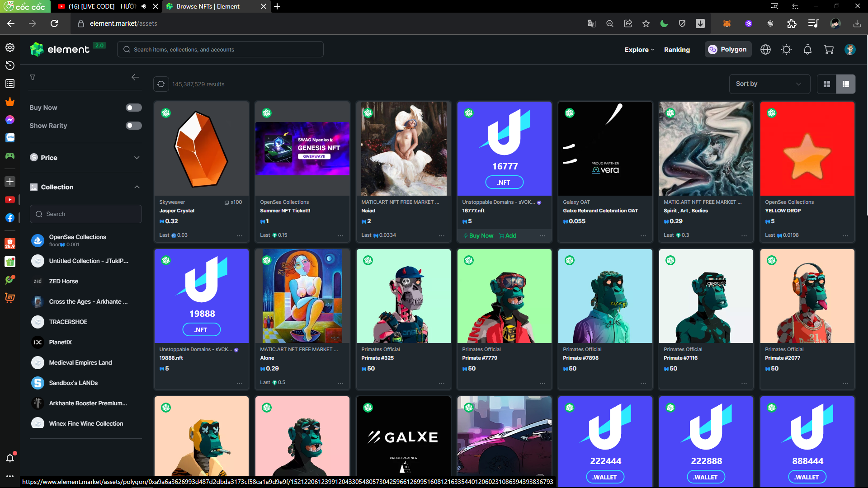This screenshot has height=488, width=868.
Task: Open Messenger in browser sidebar
Action: [x=10, y=120]
